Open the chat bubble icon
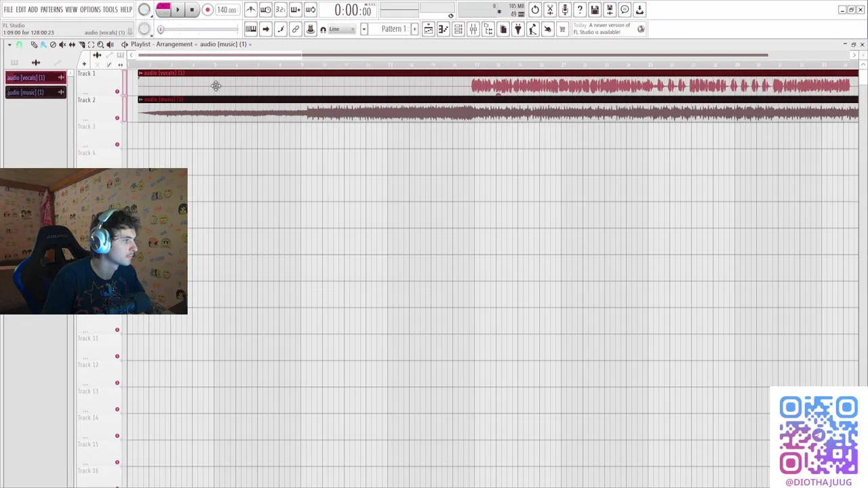Screen dimensions: 868x488 pyautogui.click(x=625, y=9)
